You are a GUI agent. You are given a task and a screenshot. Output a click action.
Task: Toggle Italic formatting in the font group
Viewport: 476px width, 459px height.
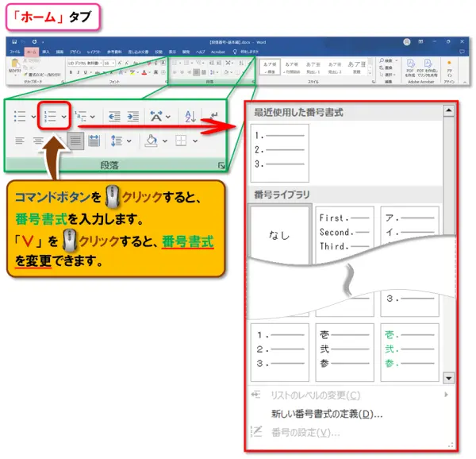pos(78,72)
